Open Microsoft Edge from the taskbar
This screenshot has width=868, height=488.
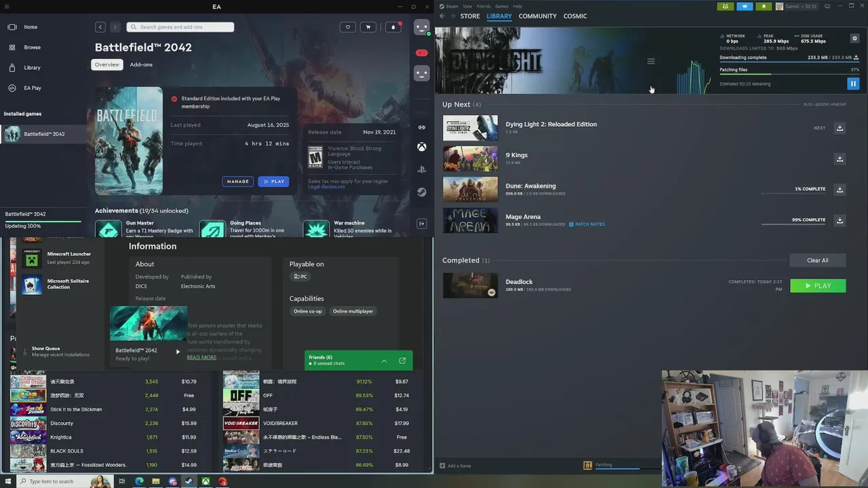(x=139, y=481)
